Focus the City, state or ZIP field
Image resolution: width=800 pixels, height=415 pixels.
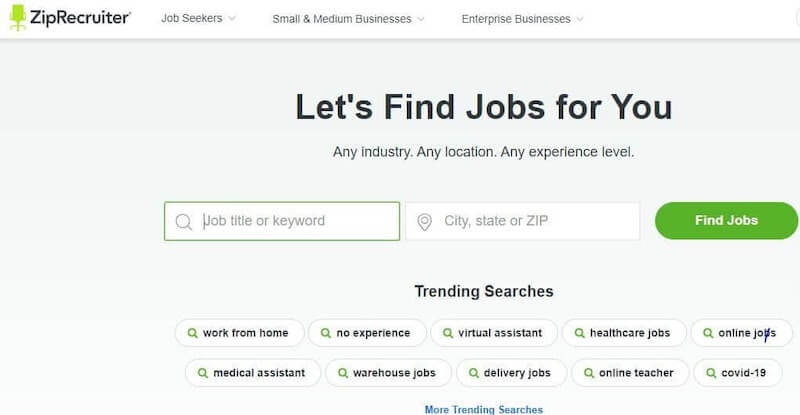(522, 221)
